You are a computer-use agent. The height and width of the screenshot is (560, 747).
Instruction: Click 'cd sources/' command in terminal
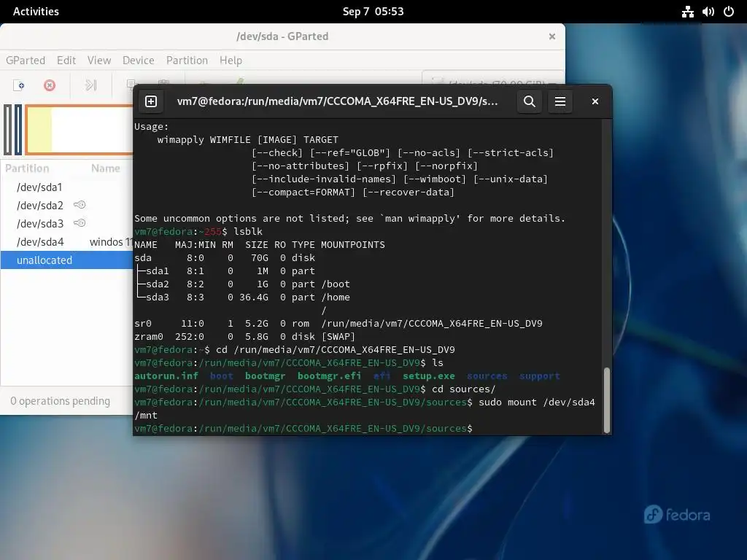pos(463,389)
